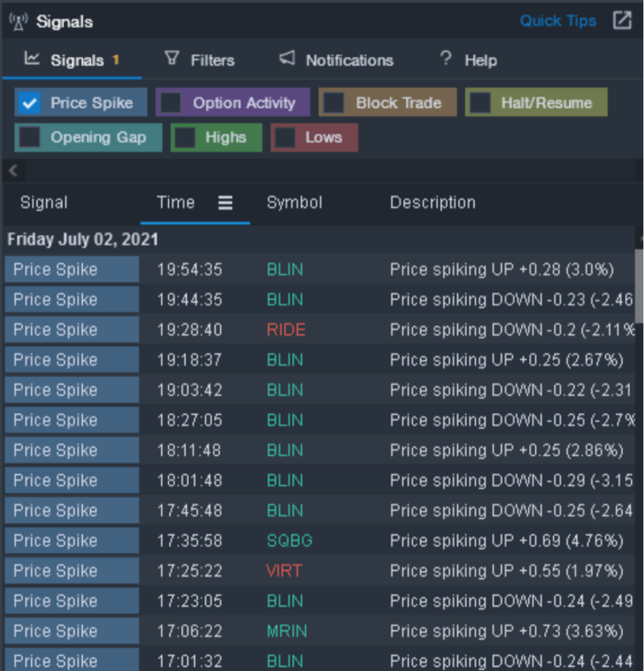Sort by the Symbol column header
The image size is (644, 671).
295,202
